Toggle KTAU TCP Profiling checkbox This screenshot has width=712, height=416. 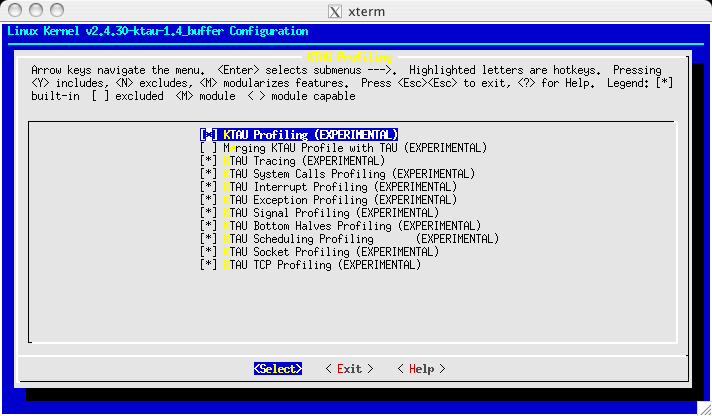click(x=208, y=265)
